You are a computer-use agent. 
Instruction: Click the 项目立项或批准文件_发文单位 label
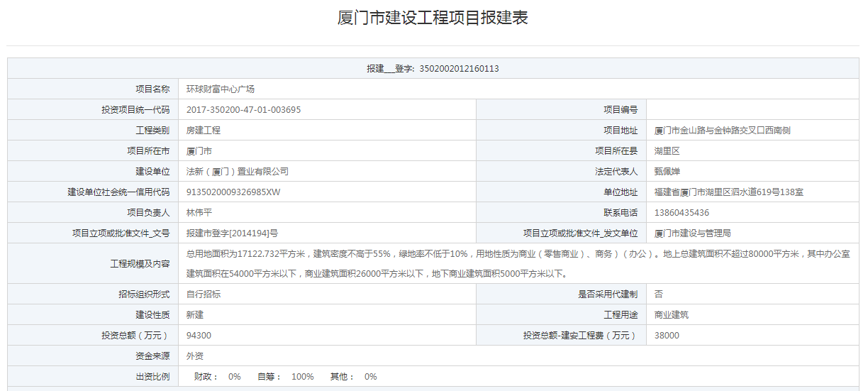pyautogui.click(x=581, y=233)
